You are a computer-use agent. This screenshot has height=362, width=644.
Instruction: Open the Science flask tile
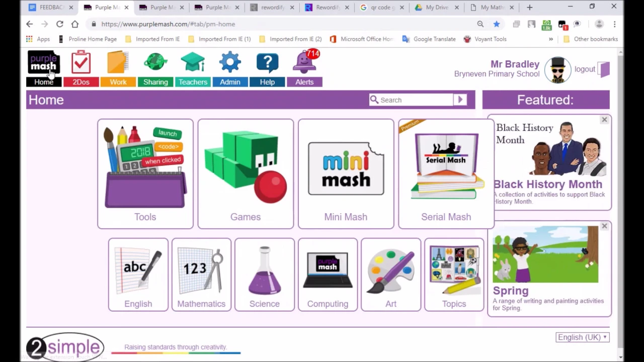coord(265,275)
